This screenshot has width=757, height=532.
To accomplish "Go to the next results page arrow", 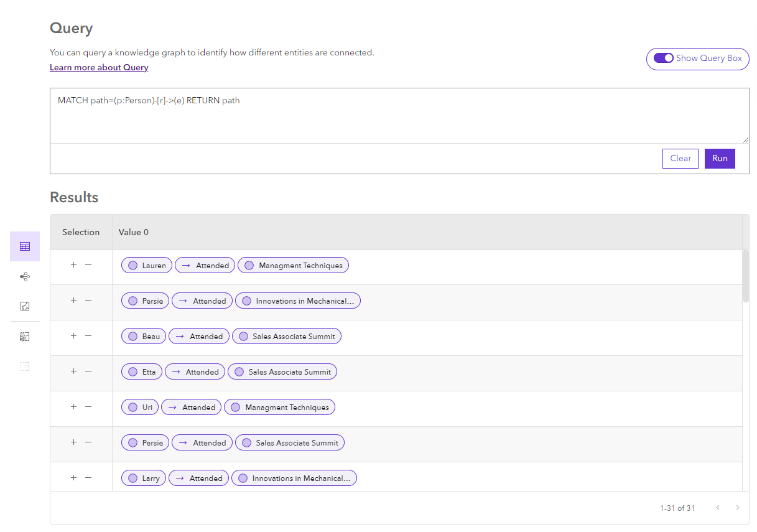I will 738,508.
